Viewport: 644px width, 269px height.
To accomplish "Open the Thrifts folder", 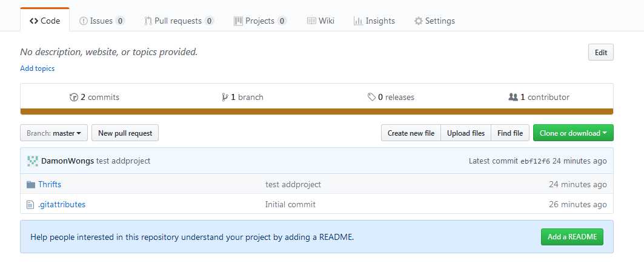I will [50, 184].
